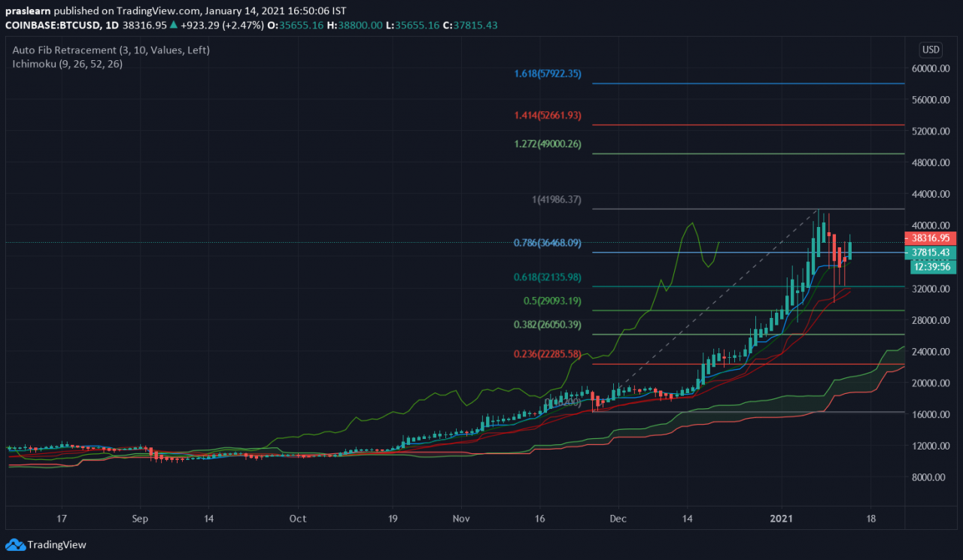Viewport: 963px width, 560px height.
Task: Click the 12:39:56 bar countdown label
Action: [x=933, y=267]
